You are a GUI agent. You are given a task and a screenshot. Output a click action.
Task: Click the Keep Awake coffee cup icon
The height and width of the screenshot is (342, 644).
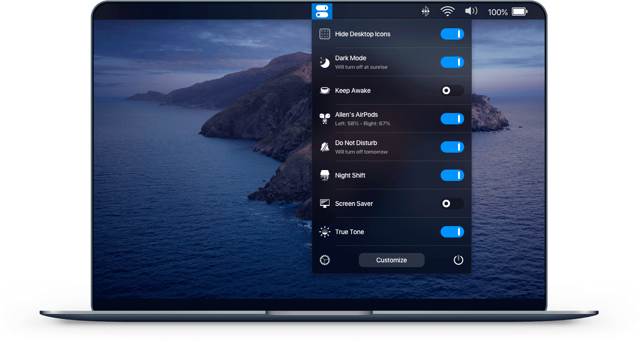pos(325,90)
